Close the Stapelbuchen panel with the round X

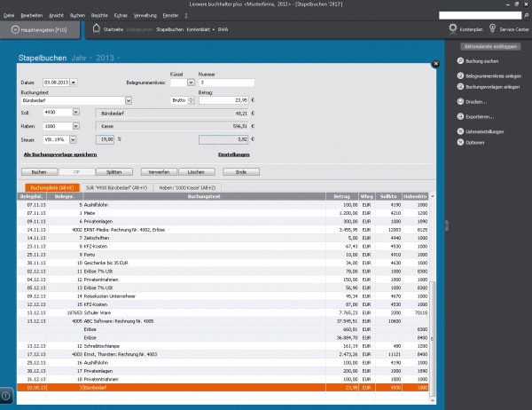click(435, 64)
